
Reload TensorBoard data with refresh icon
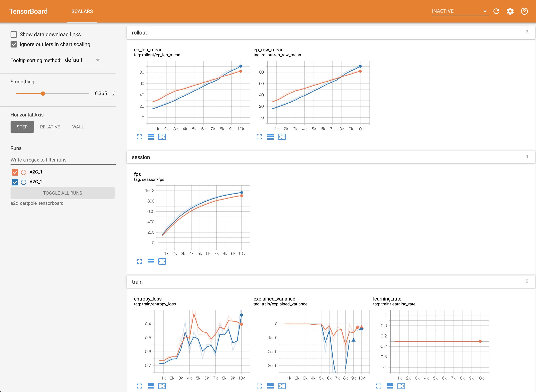pyautogui.click(x=496, y=11)
